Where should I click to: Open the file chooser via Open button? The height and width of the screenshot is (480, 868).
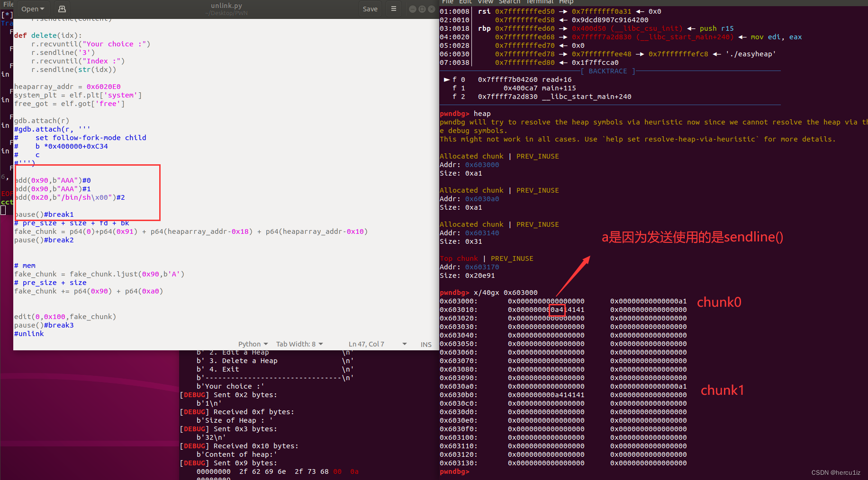click(x=33, y=9)
